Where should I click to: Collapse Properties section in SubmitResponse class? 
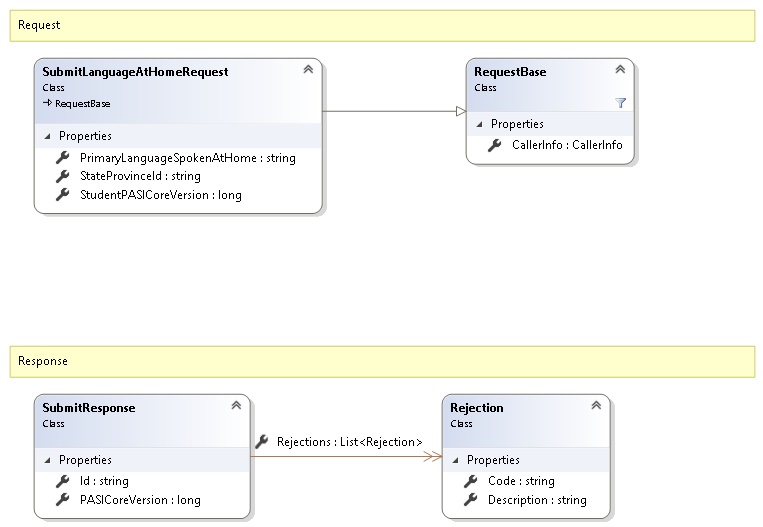point(47,460)
